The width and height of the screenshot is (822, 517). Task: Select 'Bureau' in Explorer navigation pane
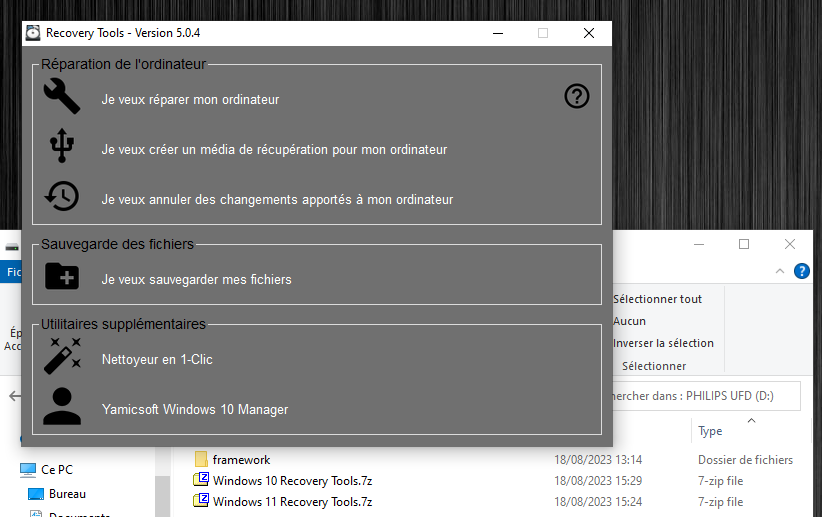[67, 494]
